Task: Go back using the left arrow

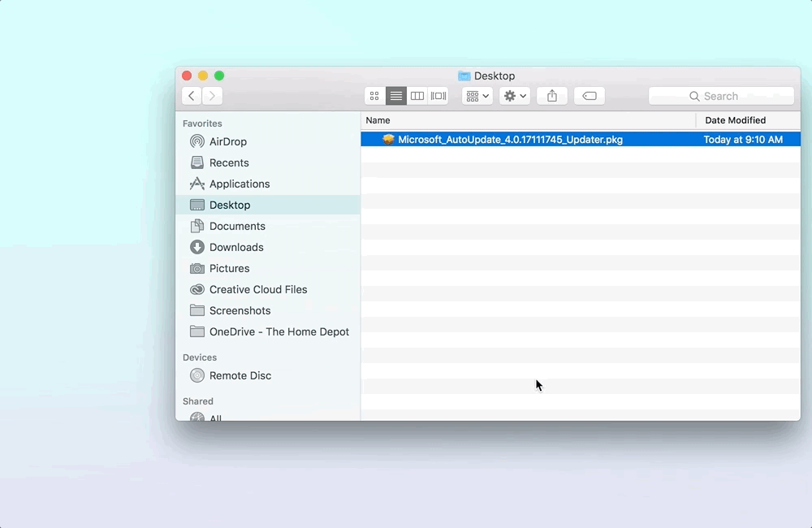Action: 192,96
